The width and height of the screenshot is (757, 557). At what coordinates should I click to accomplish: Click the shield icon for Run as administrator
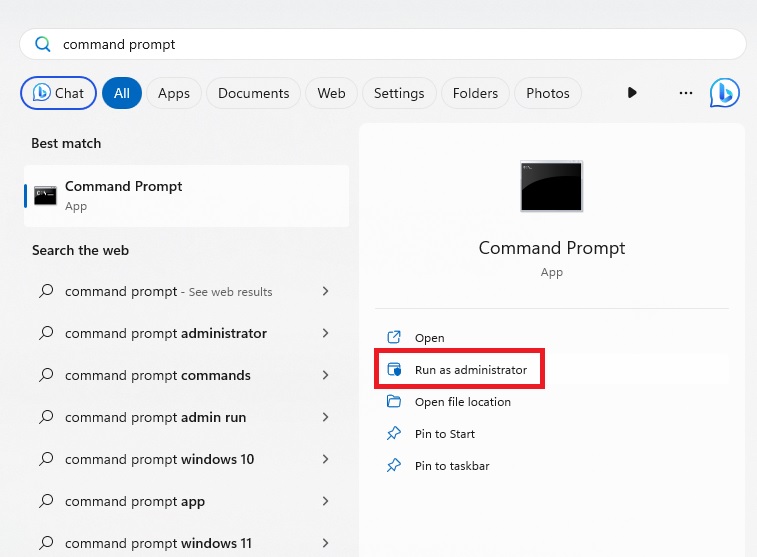click(x=394, y=369)
